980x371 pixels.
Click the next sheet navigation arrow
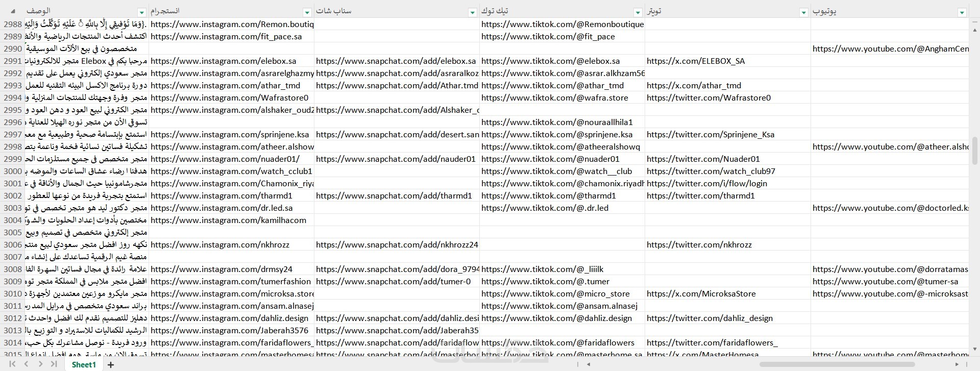pyautogui.click(x=40, y=364)
